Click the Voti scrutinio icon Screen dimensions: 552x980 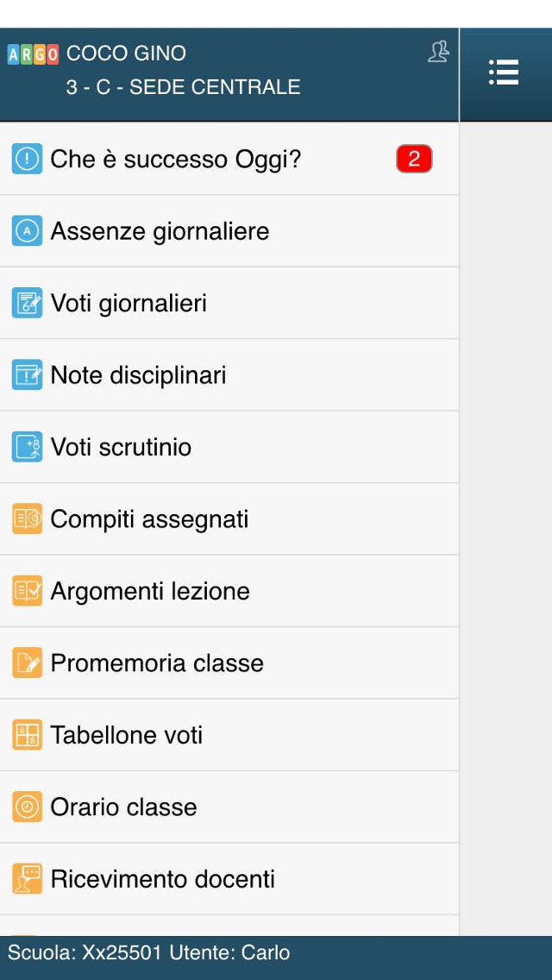pos(28,447)
